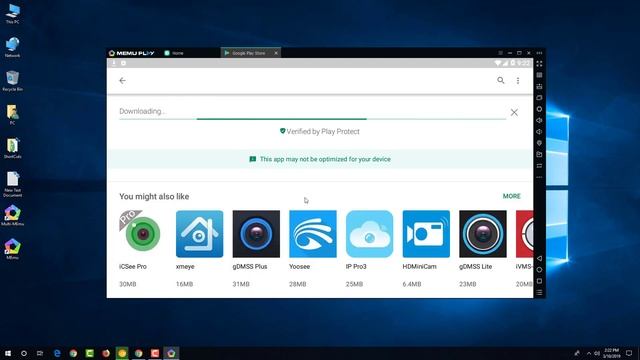
Task: Tap the Android recents square in MEmu sidebar
Action: point(539,281)
